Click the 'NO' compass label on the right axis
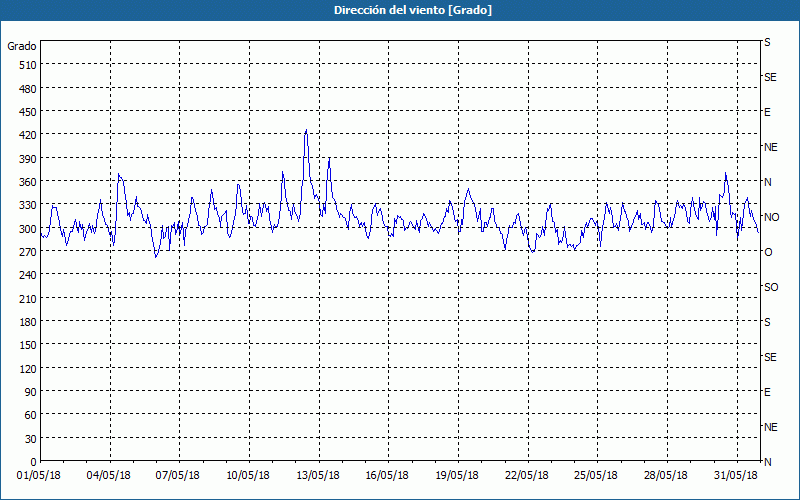The height and width of the screenshot is (500, 800). point(772,217)
